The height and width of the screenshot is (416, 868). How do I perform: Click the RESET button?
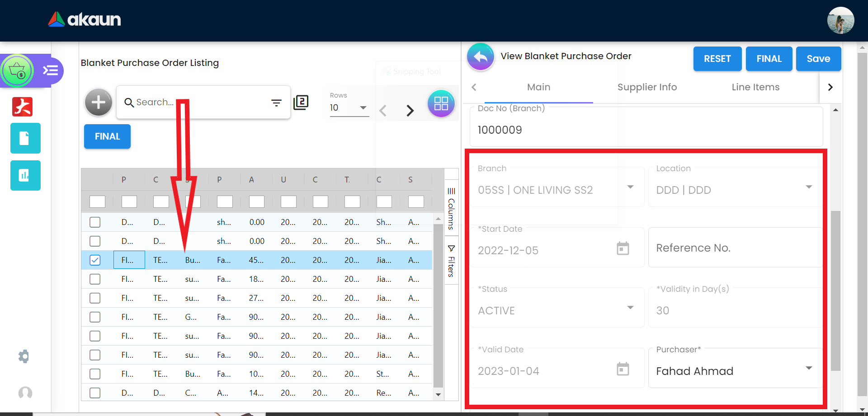[717, 59]
